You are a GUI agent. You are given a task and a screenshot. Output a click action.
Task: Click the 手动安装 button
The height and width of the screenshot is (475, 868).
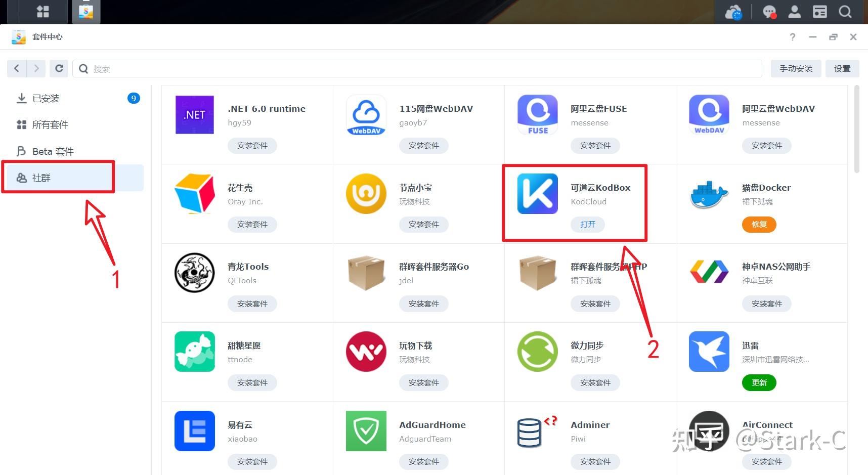click(x=795, y=68)
